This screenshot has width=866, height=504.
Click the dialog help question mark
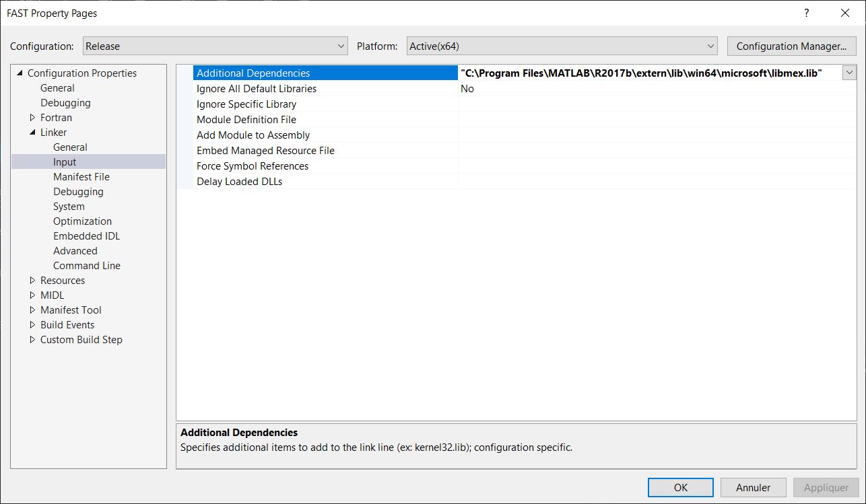click(806, 13)
